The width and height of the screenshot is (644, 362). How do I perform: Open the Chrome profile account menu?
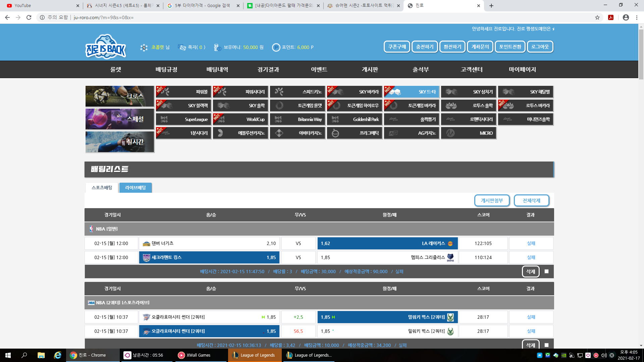[626, 17]
